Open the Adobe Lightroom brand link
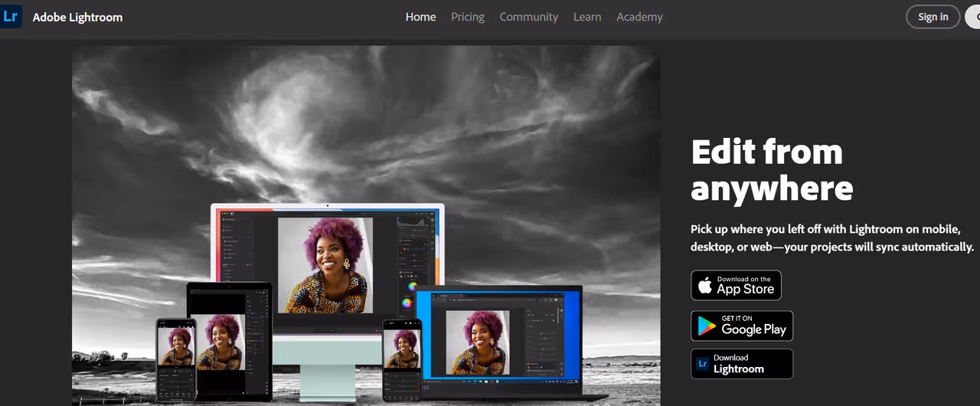 tap(77, 17)
